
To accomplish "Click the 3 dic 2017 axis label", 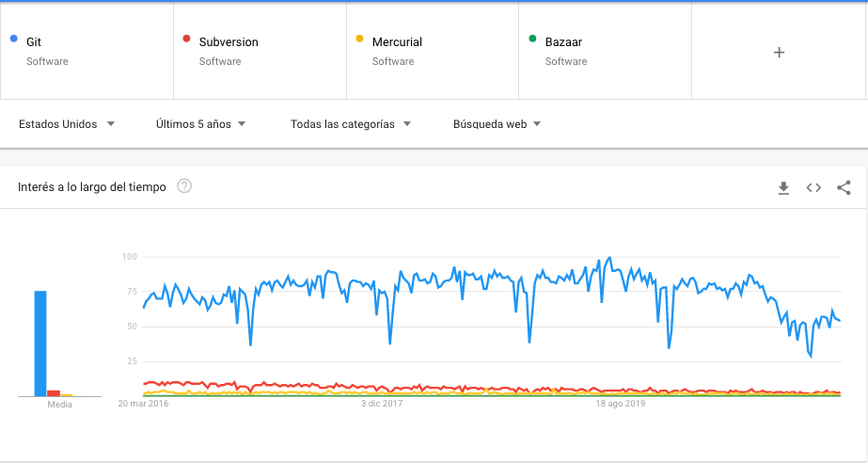I will click(x=382, y=404).
